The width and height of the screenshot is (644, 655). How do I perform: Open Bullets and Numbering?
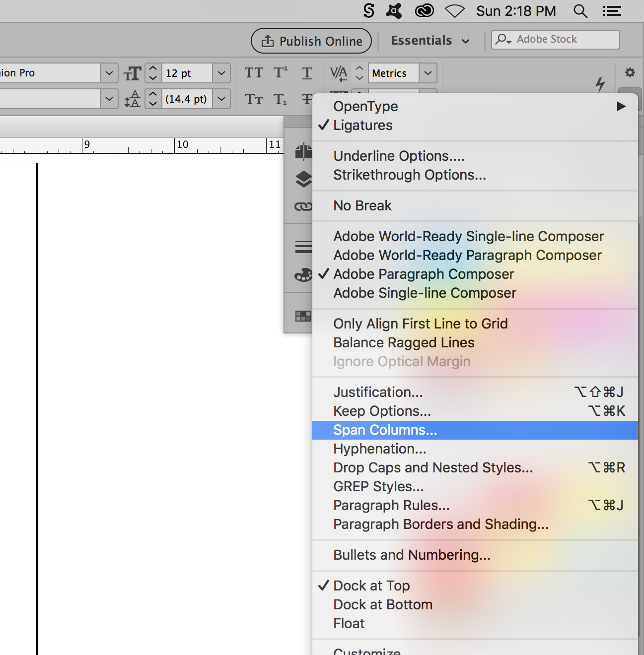coord(475,555)
